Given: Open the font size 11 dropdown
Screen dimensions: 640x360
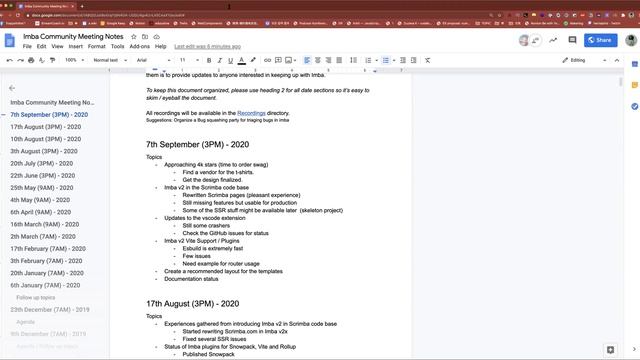Looking at the screenshot, I should coord(189,60).
